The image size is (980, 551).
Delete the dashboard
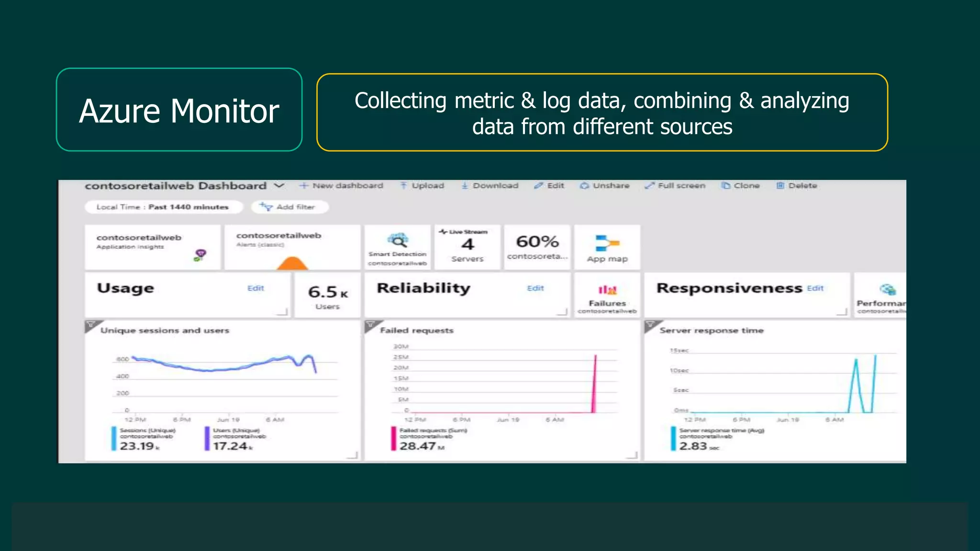[797, 186]
